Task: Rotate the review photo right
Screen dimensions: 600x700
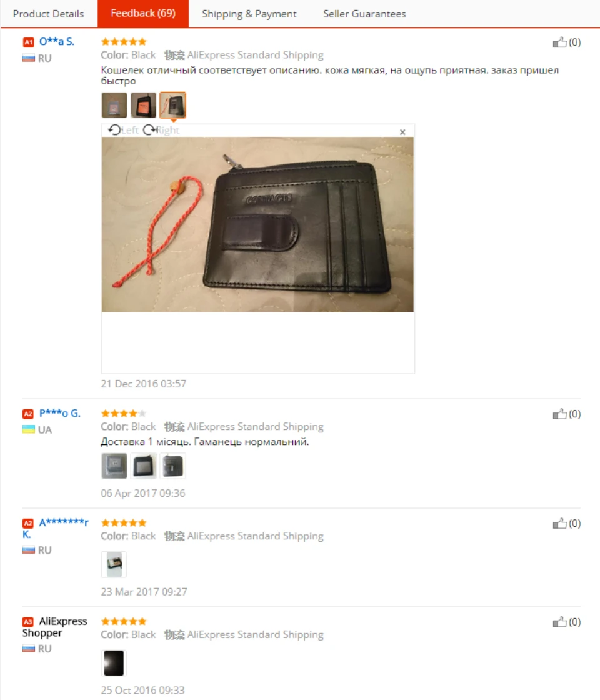Action: click(x=161, y=130)
